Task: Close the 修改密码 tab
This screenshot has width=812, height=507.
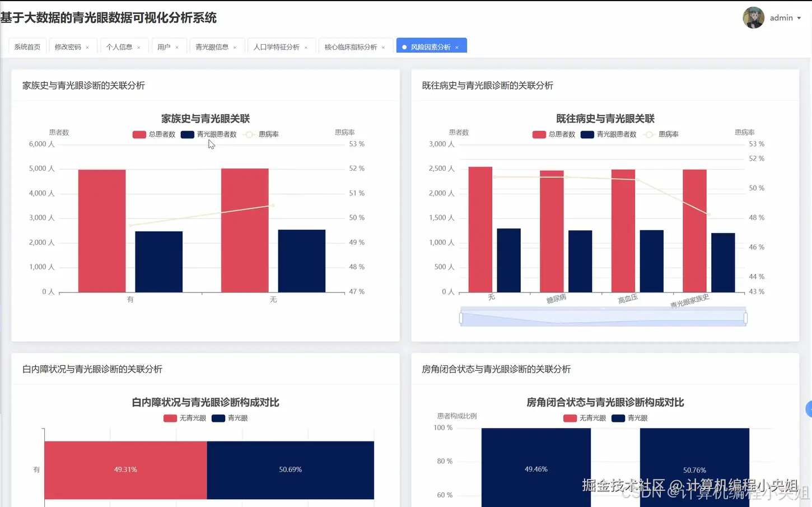Action: coord(88,47)
